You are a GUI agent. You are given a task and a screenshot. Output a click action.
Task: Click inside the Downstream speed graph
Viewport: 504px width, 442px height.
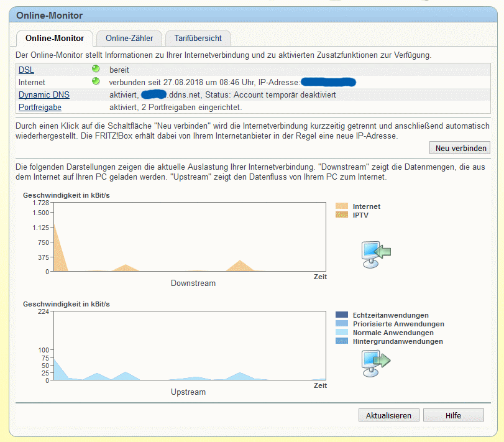[190, 237]
